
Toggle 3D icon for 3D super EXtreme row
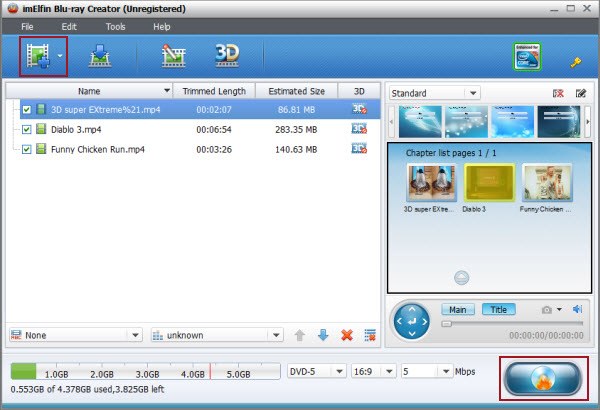359,109
